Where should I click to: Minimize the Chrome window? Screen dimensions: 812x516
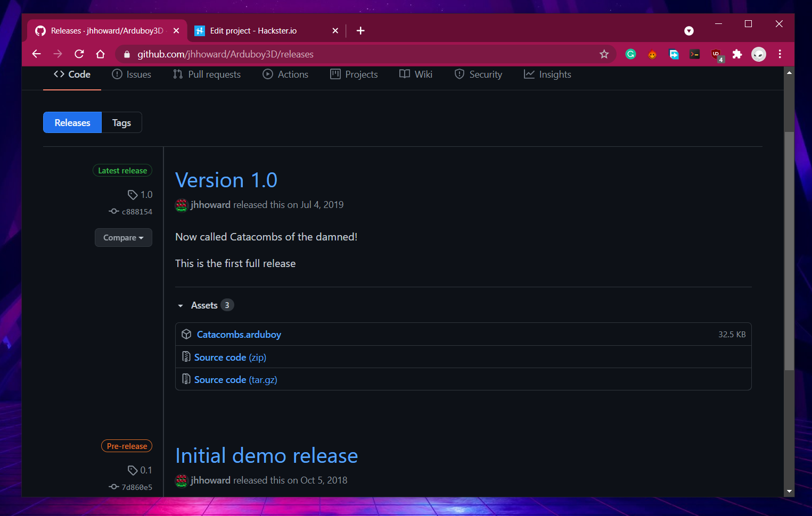point(718,23)
